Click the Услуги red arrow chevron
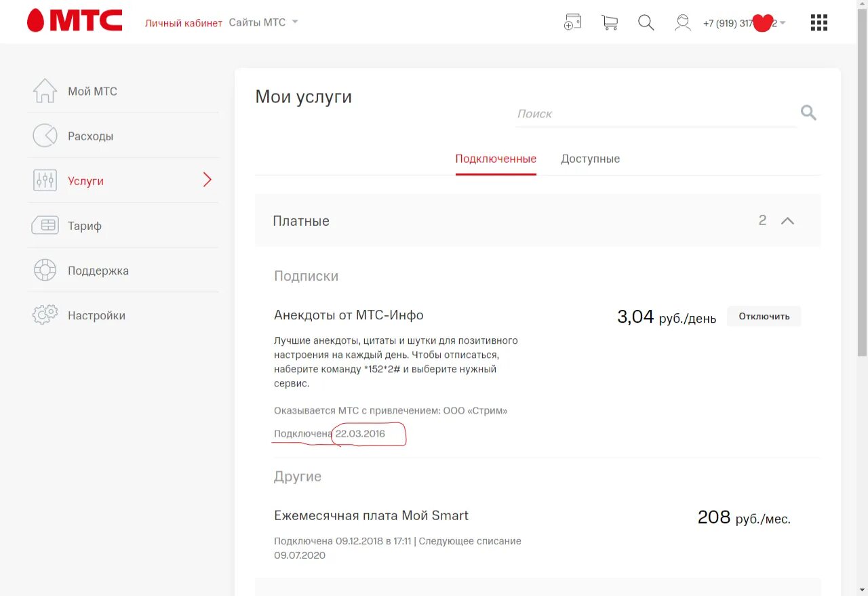The height and width of the screenshot is (596, 868). click(x=208, y=180)
